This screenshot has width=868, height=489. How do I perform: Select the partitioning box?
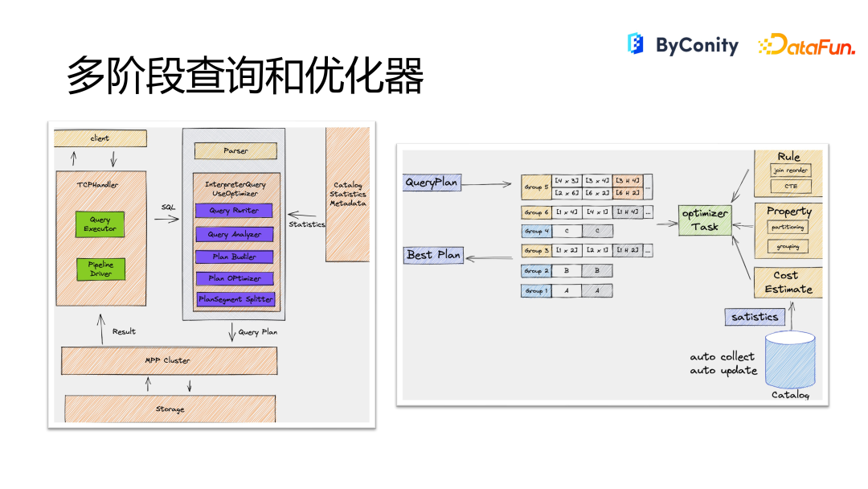click(x=788, y=227)
